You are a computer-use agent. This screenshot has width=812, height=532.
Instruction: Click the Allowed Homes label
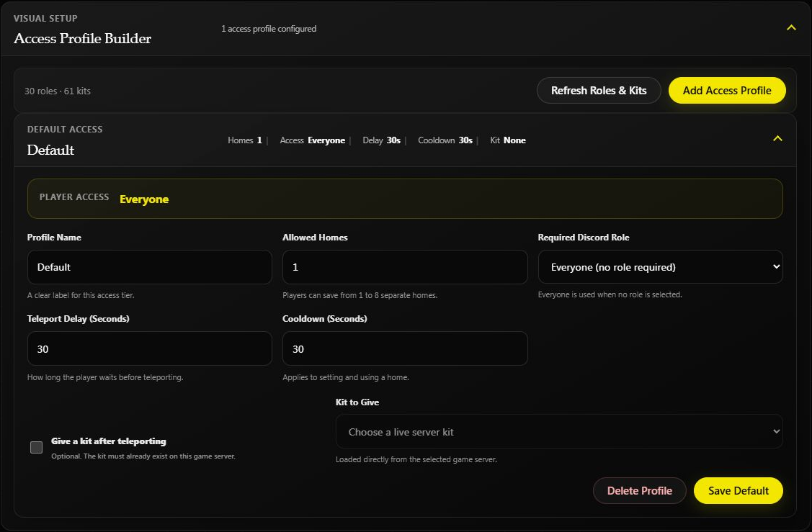[x=315, y=238]
